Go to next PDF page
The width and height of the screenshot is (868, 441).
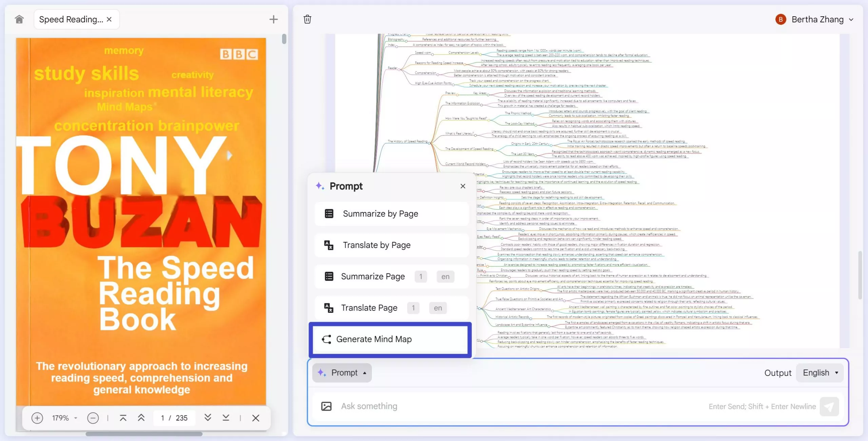[208, 418]
